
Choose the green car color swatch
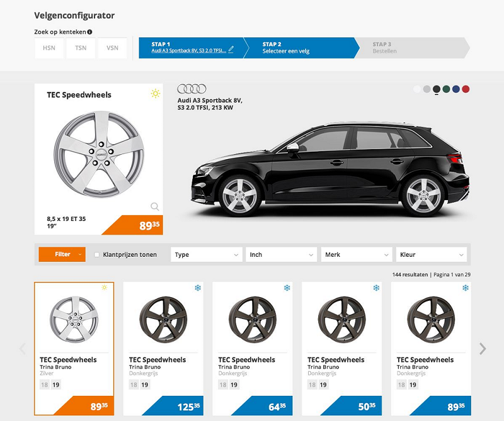pyautogui.click(x=446, y=89)
